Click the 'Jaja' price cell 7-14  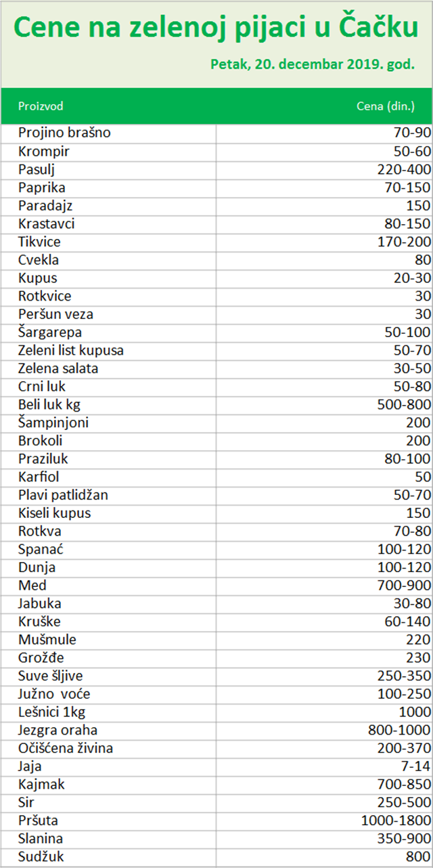pos(415,766)
